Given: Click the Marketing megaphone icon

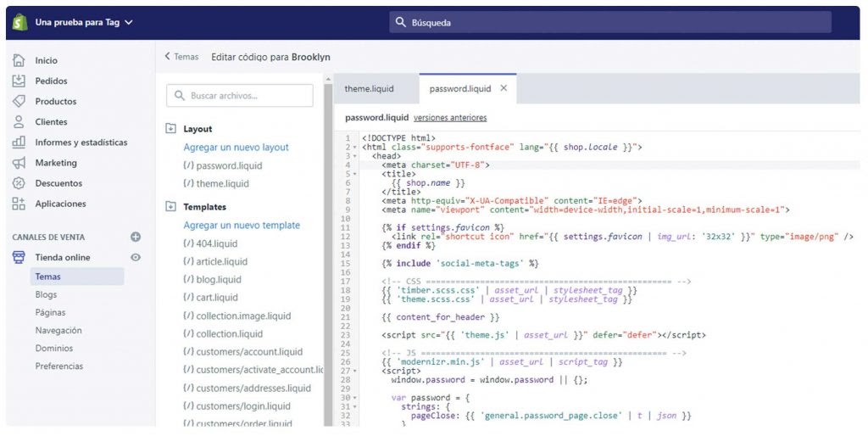Looking at the screenshot, I should pyautogui.click(x=19, y=162).
